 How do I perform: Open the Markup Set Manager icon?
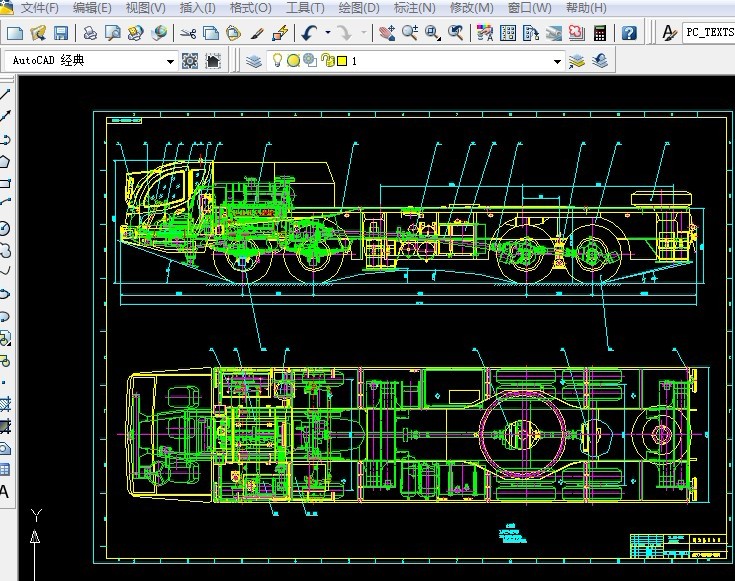coord(577,33)
